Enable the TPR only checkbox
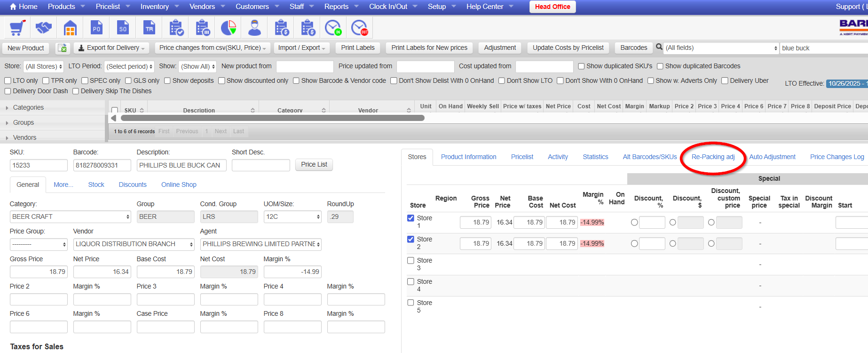 coord(46,80)
